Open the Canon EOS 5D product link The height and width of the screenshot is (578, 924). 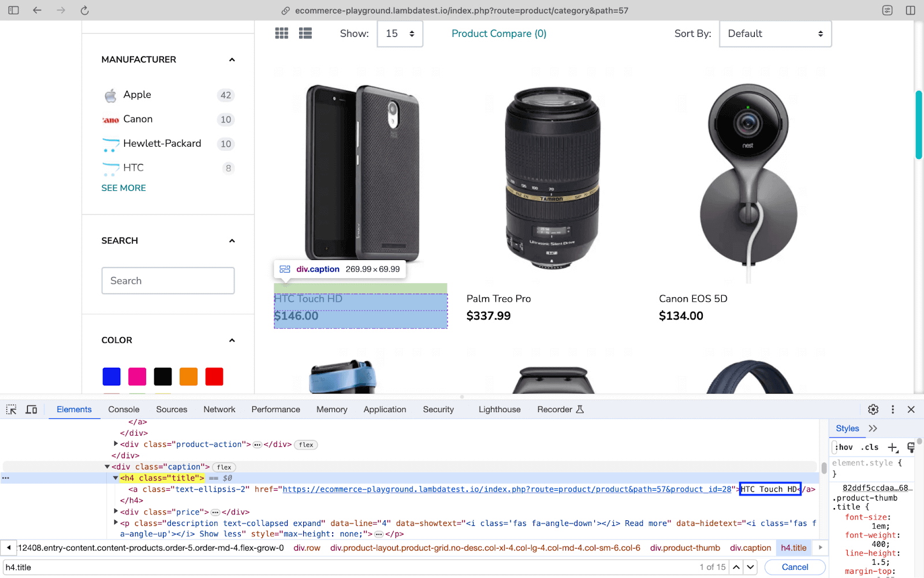pyautogui.click(x=693, y=299)
